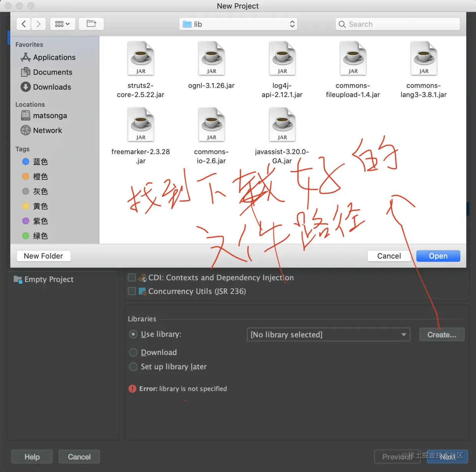Click the Open button
The width and height of the screenshot is (476, 472).
pos(438,256)
